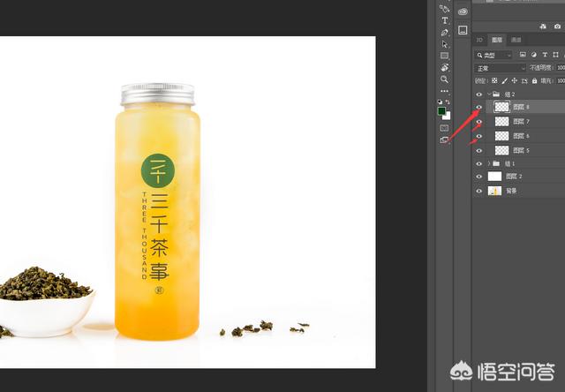Image resolution: width=565 pixels, height=392 pixels.
Task: Click the 图层 8 thumbnail
Action: (x=502, y=107)
